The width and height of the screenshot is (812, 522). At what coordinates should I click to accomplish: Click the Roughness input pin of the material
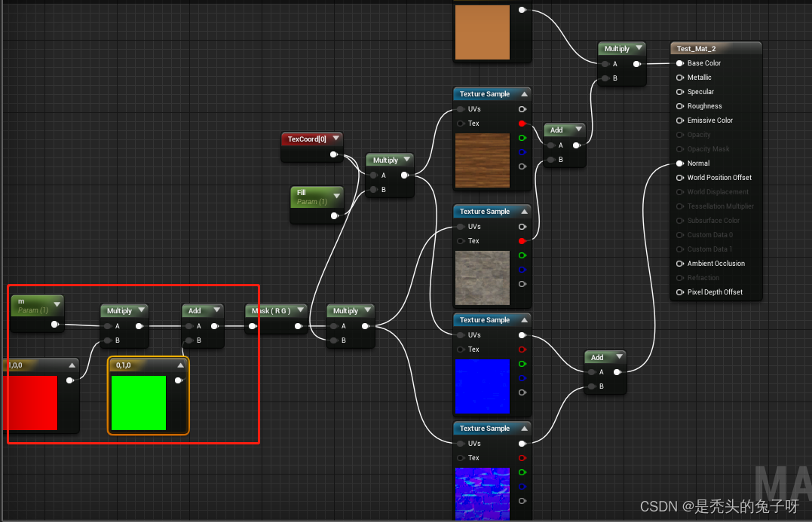coord(680,106)
